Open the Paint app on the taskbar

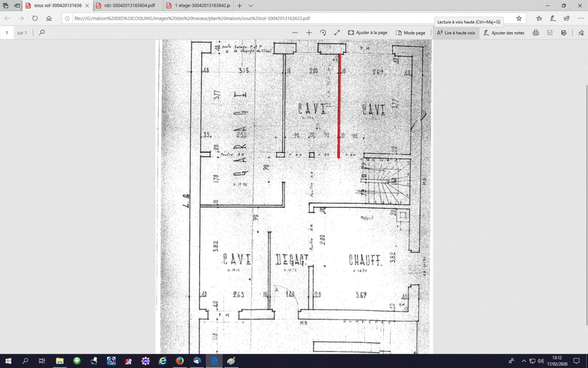tap(231, 361)
